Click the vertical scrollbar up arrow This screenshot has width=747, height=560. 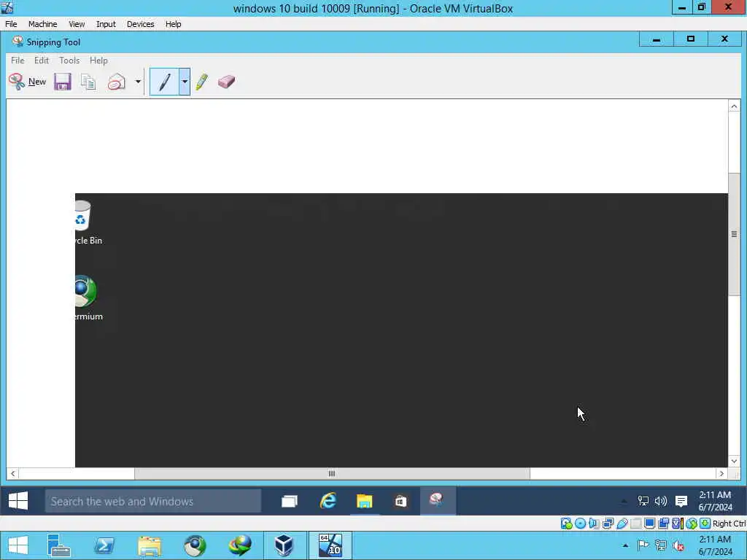click(734, 106)
